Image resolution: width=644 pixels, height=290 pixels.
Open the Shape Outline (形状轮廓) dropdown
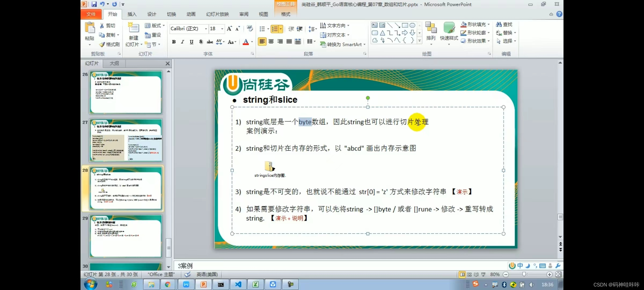pyautogui.click(x=475, y=33)
